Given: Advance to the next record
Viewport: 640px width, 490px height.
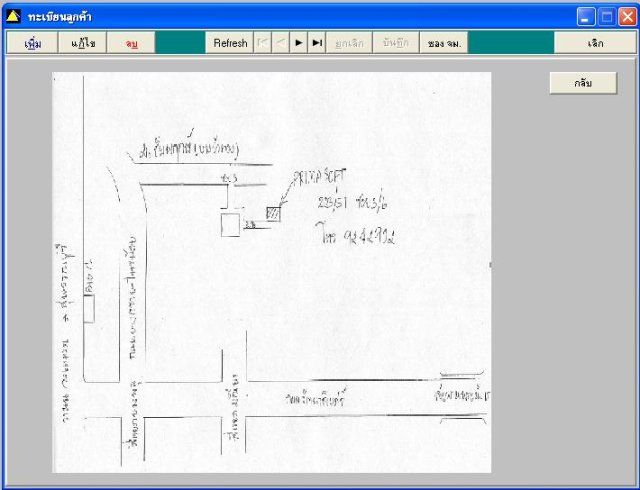Looking at the screenshot, I should 298,42.
